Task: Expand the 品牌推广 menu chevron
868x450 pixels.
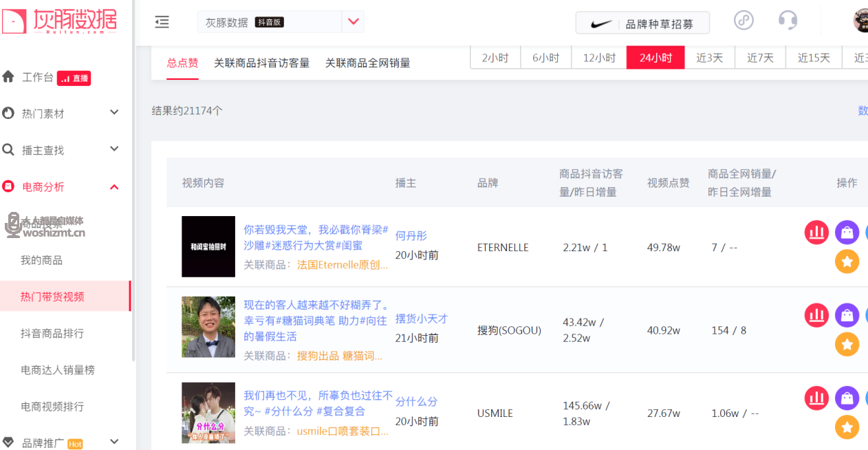Action: coord(114,441)
